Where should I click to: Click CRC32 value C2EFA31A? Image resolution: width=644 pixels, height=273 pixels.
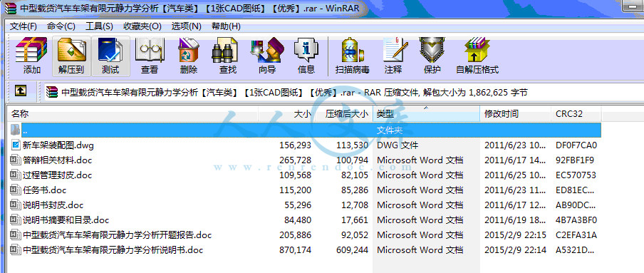coord(576,235)
